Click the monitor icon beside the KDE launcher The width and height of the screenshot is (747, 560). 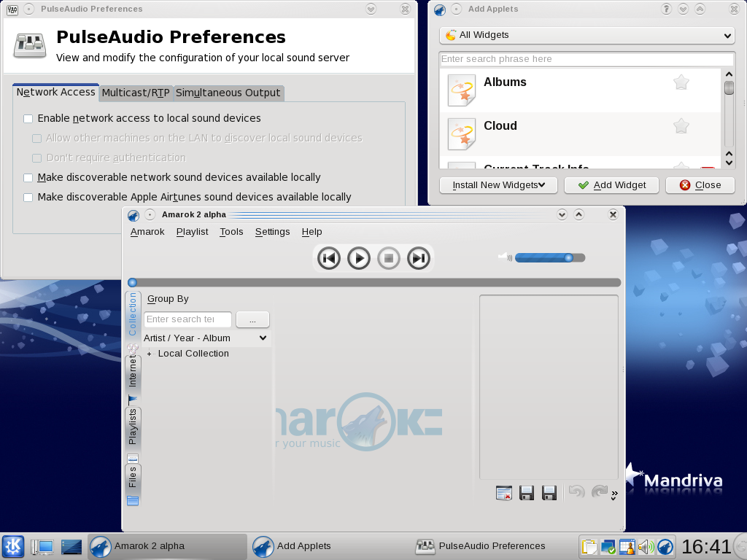tap(42, 547)
